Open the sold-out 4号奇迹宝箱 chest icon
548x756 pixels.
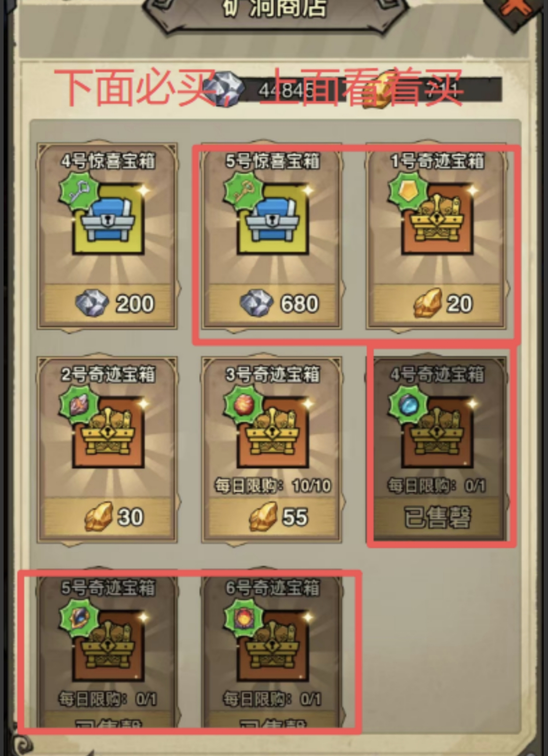tap(438, 433)
